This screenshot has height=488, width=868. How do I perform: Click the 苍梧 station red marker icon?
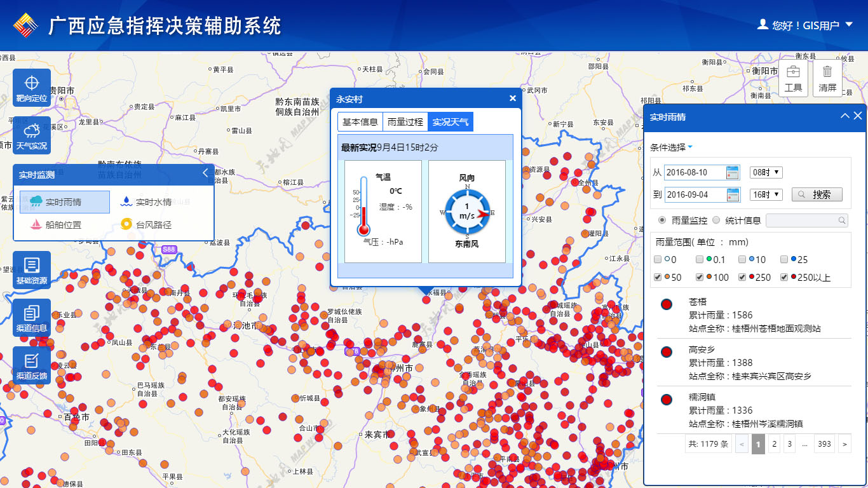[x=667, y=304]
